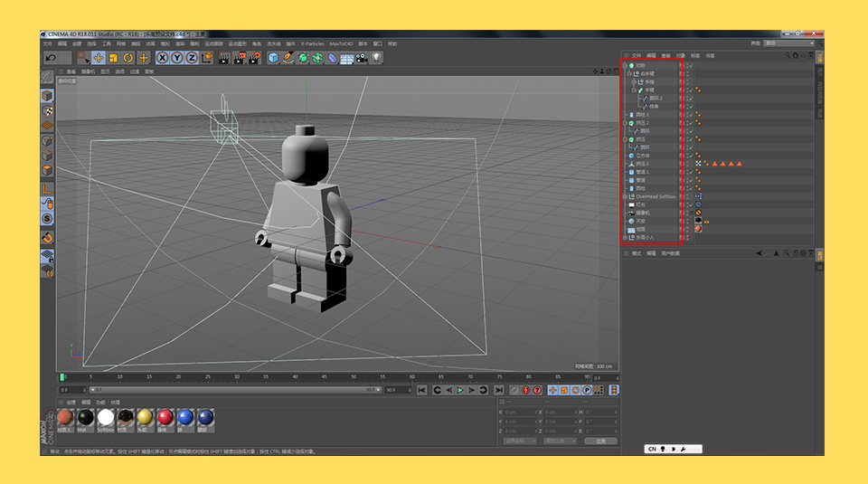Image resolution: width=868 pixels, height=484 pixels.
Task: Play the animation forward
Action: tap(460, 391)
